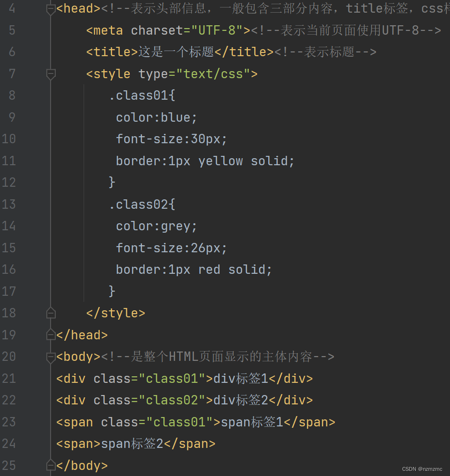This screenshot has height=476, width=450.
Task: Click line number 21 in the gutter
Action: pos(8,378)
